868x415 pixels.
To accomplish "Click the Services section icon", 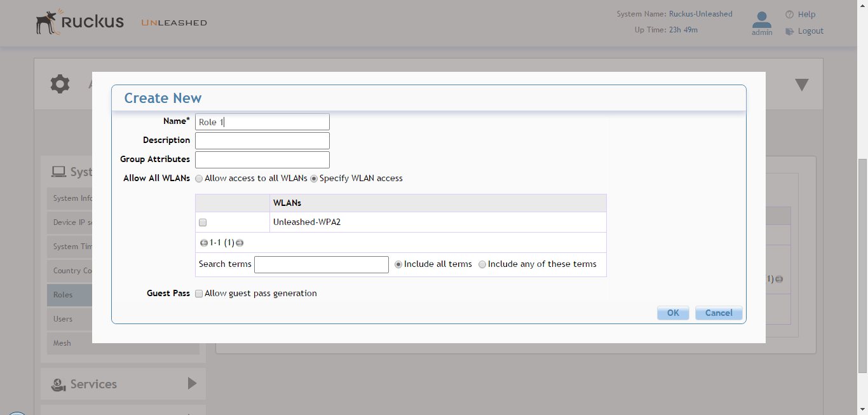I will coord(59,384).
